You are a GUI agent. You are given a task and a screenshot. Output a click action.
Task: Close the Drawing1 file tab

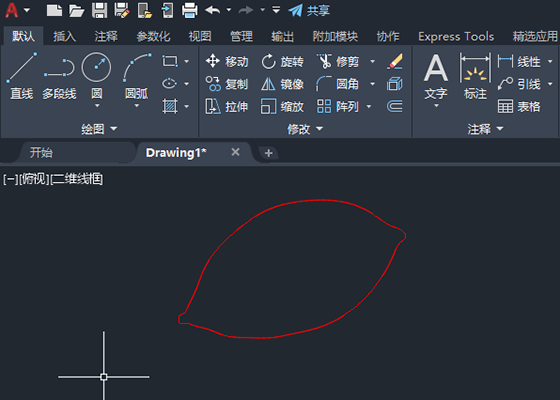(x=235, y=152)
